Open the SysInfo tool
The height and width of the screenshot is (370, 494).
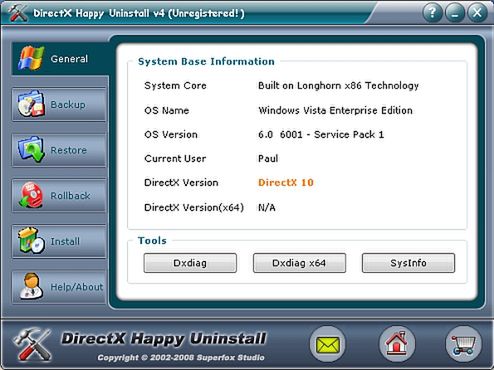click(x=408, y=263)
